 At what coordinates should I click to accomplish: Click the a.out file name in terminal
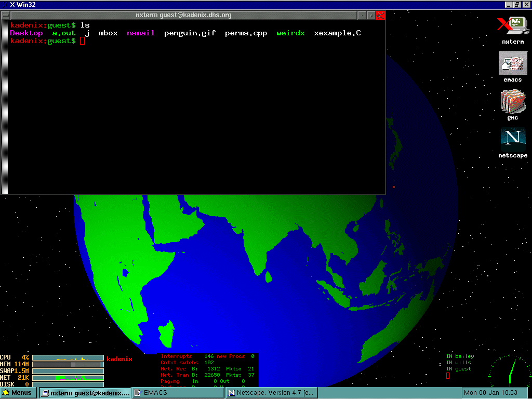(x=64, y=33)
